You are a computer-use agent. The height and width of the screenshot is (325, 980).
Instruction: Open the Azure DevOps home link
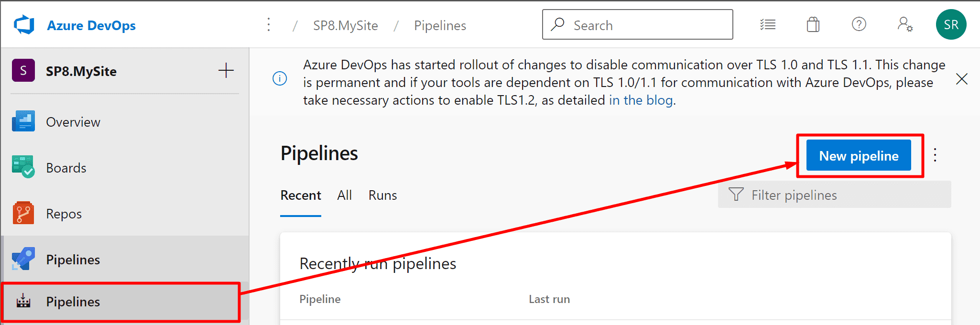click(x=91, y=25)
